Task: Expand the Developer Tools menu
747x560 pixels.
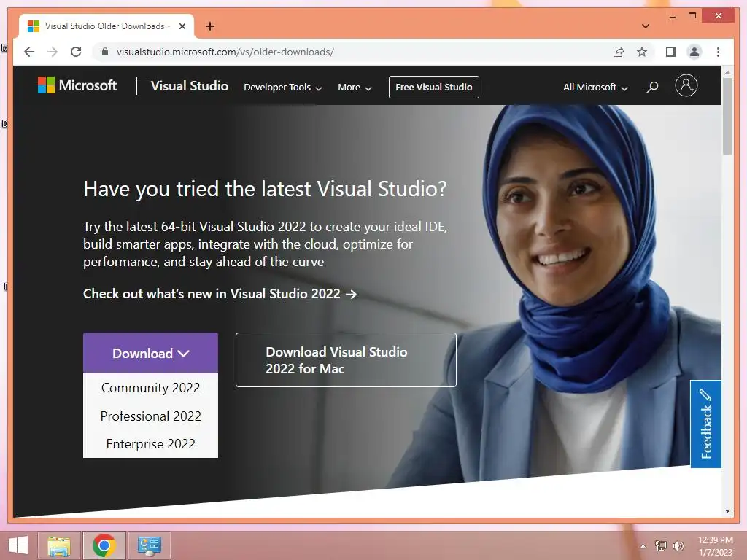Action: pos(282,87)
